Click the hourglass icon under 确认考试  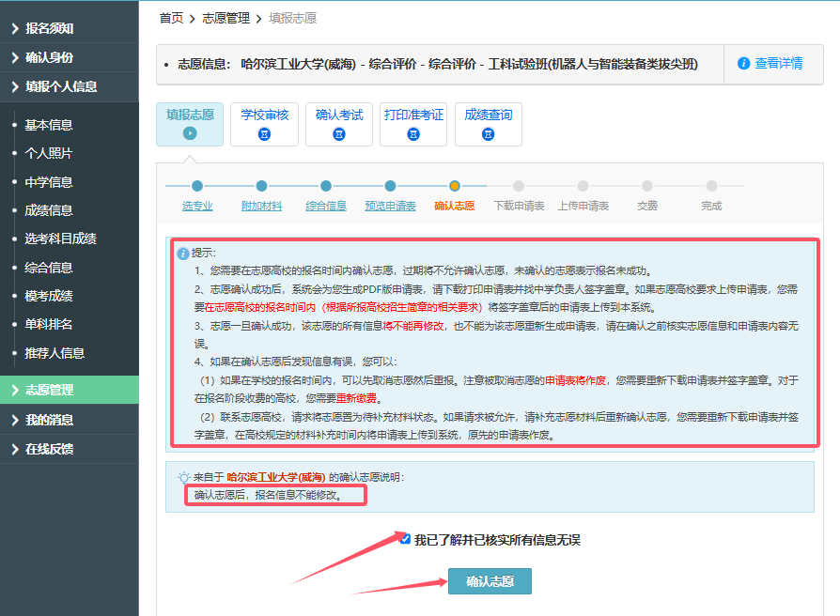click(339, 135)
